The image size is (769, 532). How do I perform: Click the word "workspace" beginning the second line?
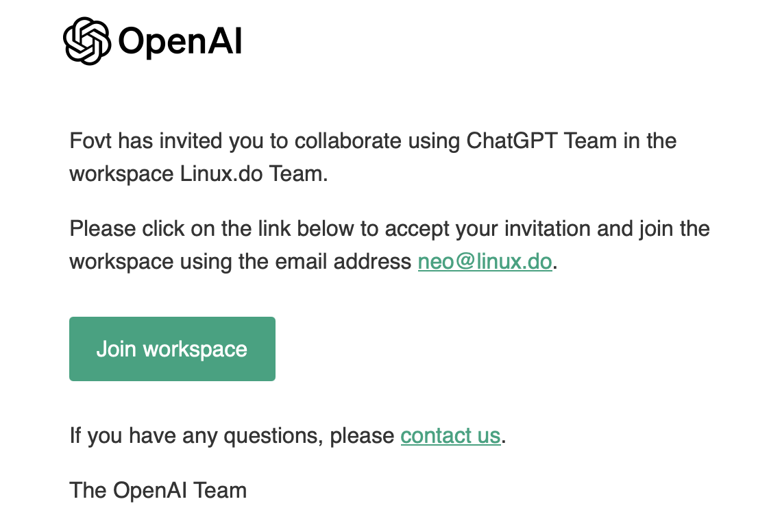pyautogui.click(x=121, y=173)
